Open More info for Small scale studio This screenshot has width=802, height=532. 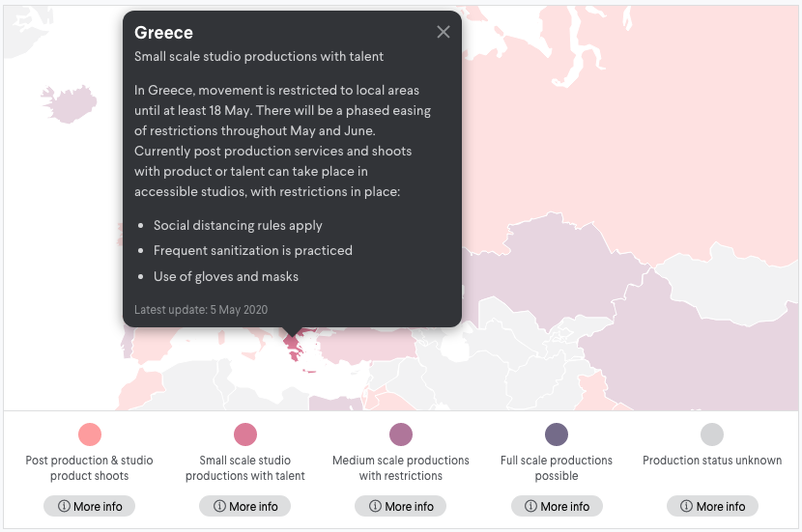pos(245,506)
